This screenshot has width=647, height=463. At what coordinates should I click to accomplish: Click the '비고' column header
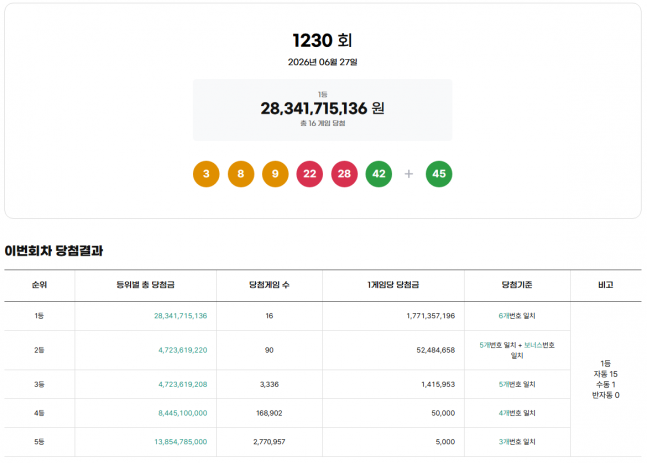pos(605,285)
